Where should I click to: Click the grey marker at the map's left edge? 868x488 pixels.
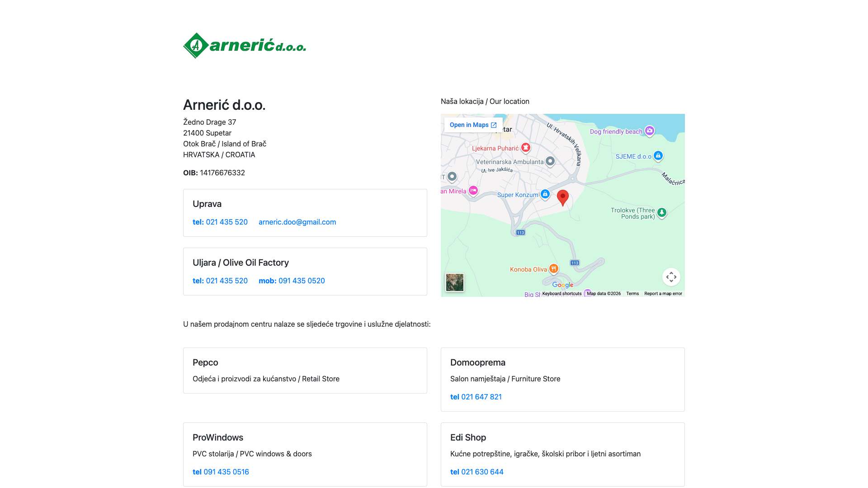point(452,177)
